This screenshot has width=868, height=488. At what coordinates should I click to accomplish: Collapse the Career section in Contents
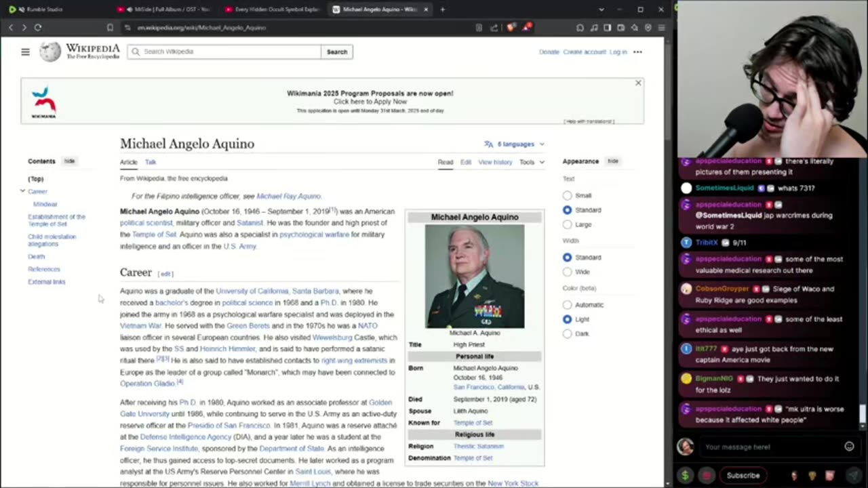22,191
